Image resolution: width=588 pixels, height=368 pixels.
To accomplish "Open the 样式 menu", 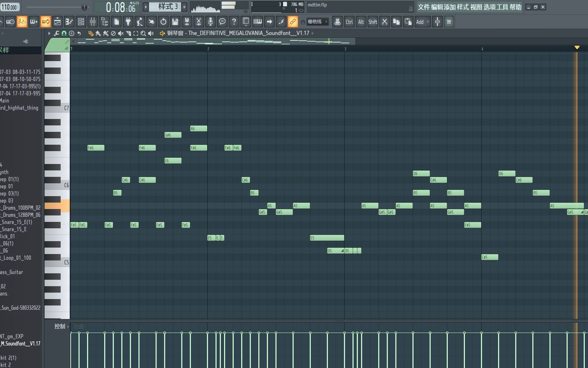I will (463, 7).
